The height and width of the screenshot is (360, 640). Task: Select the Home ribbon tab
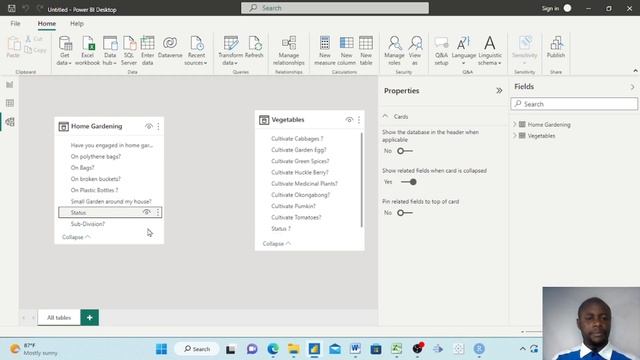click(47, 24)
